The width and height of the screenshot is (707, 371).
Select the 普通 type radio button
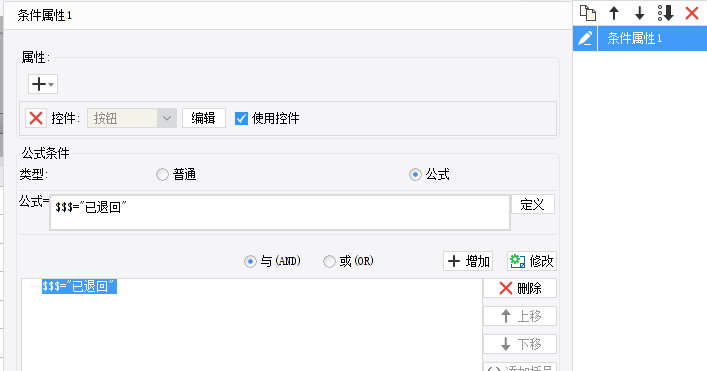(x=162, y=174)
